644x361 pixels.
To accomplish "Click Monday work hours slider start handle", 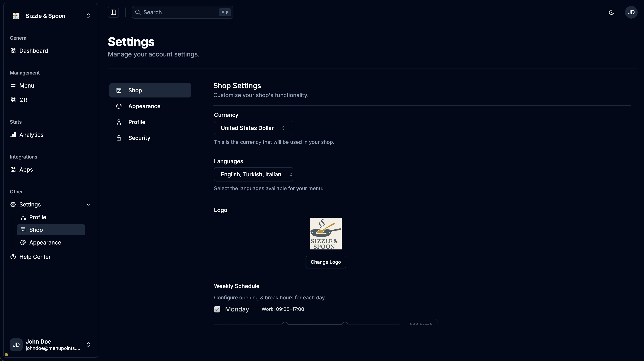I will [x=285, y=324].
